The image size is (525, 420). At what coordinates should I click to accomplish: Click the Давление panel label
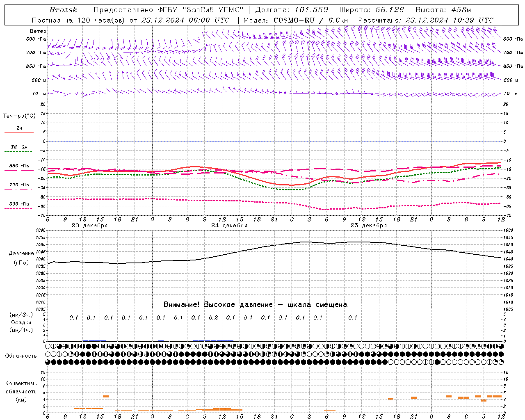(x=21, y=253)
